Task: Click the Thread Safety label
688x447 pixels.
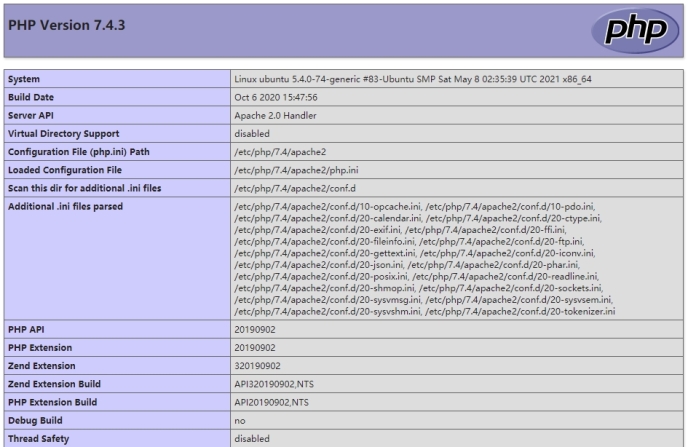Action: [x=39, y=439]
